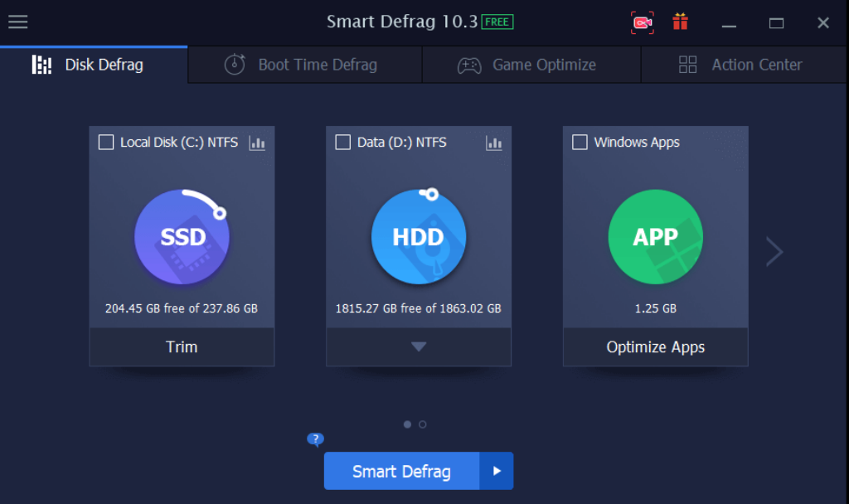The height and width of the screenshot is (504, 849).
Task: Click the purple SSD drive circle
Action: (x=182, y=236)
